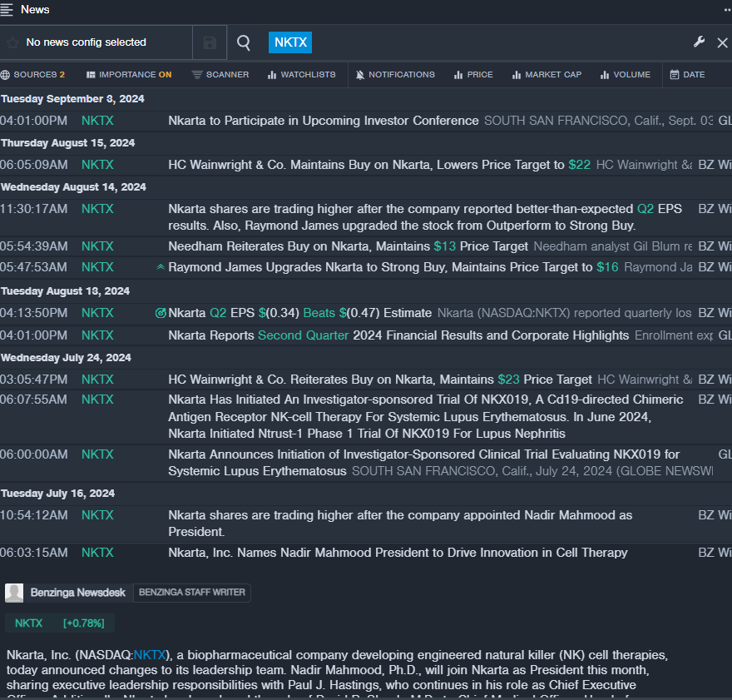
Task: Click NKTX ticker on 05:54:39AM row
Action: pos(97,246)
